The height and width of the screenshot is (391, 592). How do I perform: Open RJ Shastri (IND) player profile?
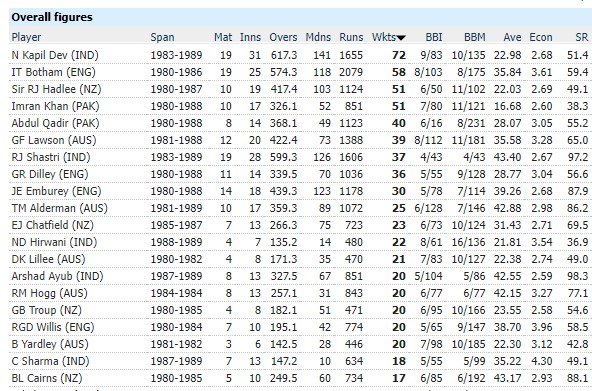(x=51, y=157)
